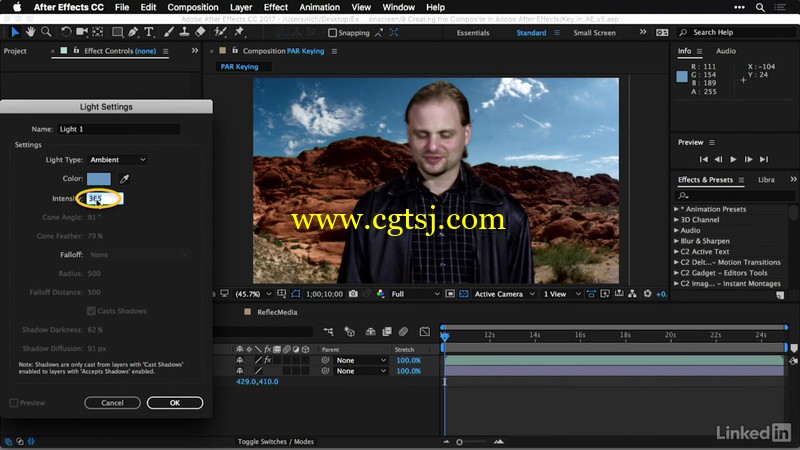Screen dimensions: 800x450
Task: Select the Puppet Pin tool
Action: point(239,32)
